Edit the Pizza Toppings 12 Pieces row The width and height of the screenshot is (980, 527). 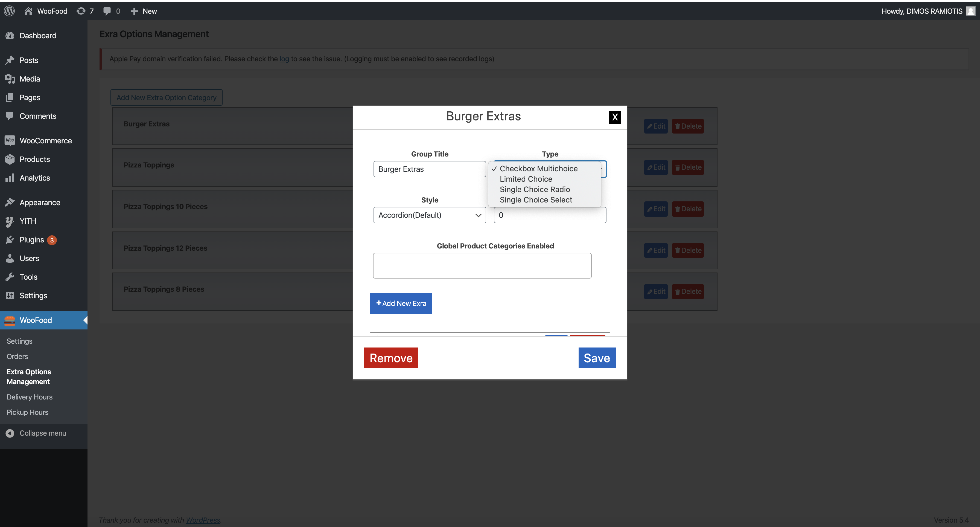(656, 251)
